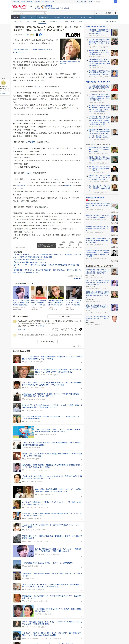Click the 'わかりやすい' lightbulb reaction
This screenshot has width=129, height=644.
tap(70, 245)
